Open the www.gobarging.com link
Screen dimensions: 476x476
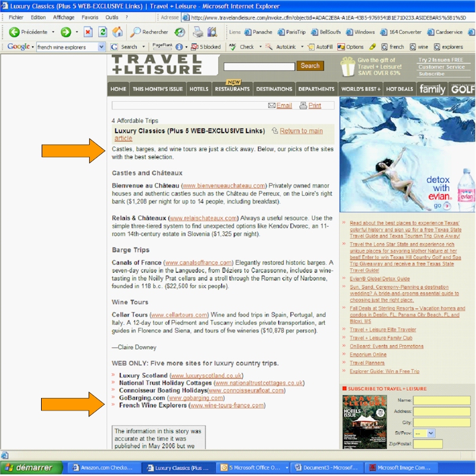coord(196,398)
